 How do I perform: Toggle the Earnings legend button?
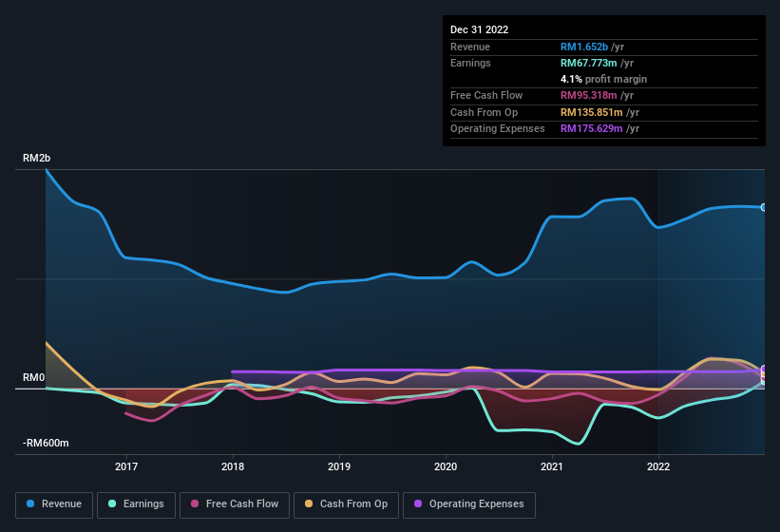point(136,504)
